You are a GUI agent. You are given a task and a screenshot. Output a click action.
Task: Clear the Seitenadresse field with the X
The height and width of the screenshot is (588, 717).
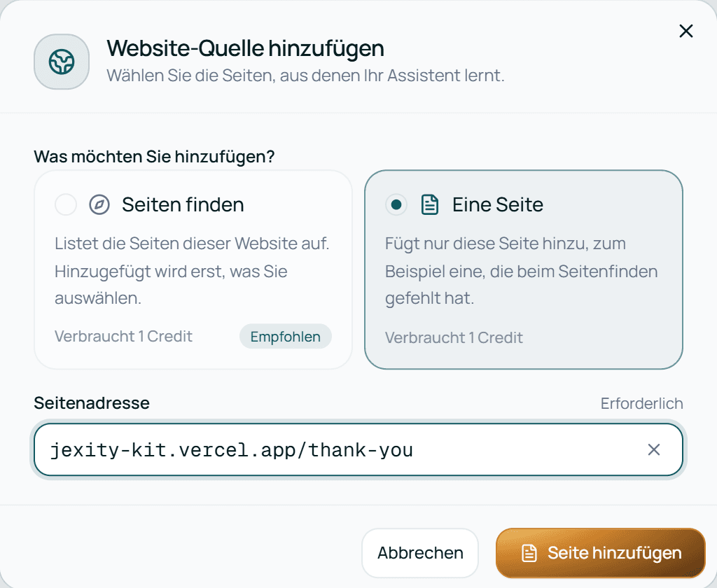654,450
